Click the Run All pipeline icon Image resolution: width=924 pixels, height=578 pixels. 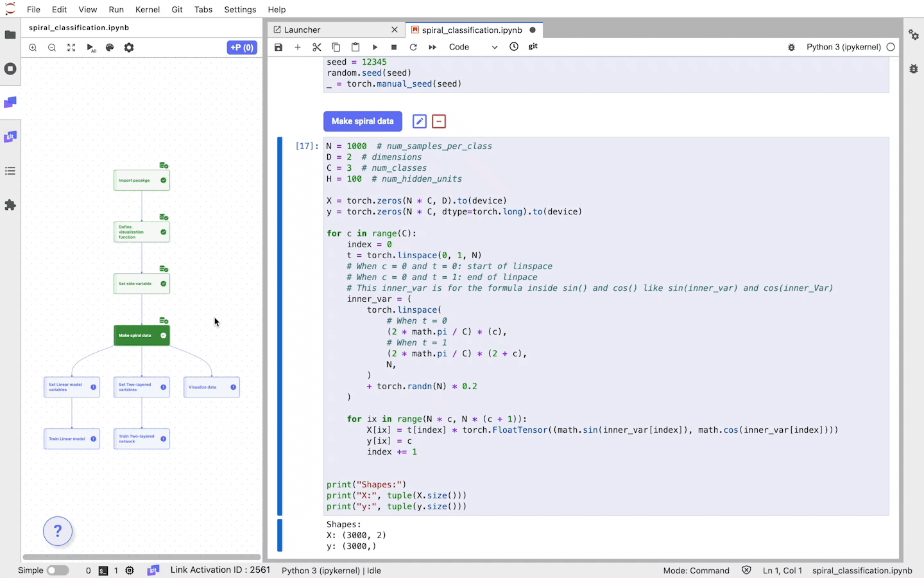[x=91, y=48]
